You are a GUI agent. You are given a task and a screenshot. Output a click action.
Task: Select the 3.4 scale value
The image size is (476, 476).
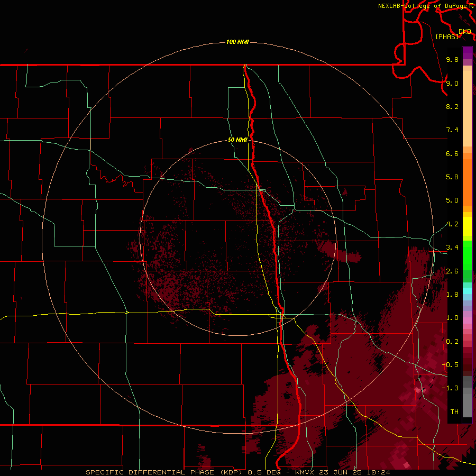click(x=452, y=248)
